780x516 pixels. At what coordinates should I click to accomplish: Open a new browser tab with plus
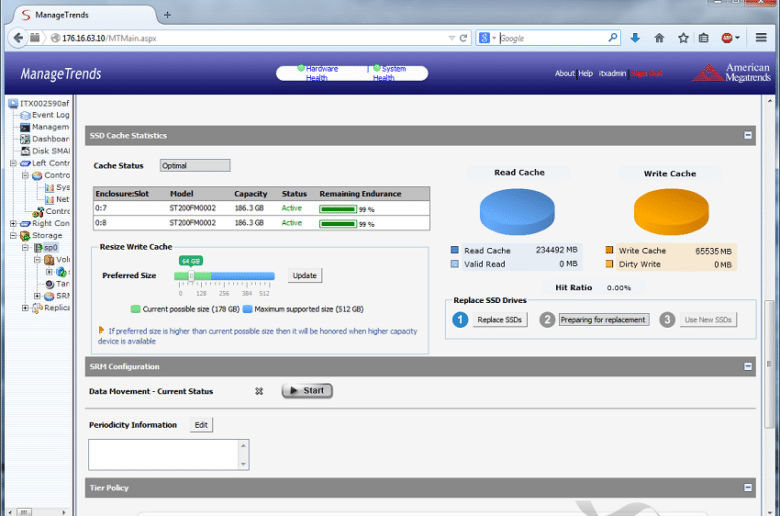coord(167,15)
